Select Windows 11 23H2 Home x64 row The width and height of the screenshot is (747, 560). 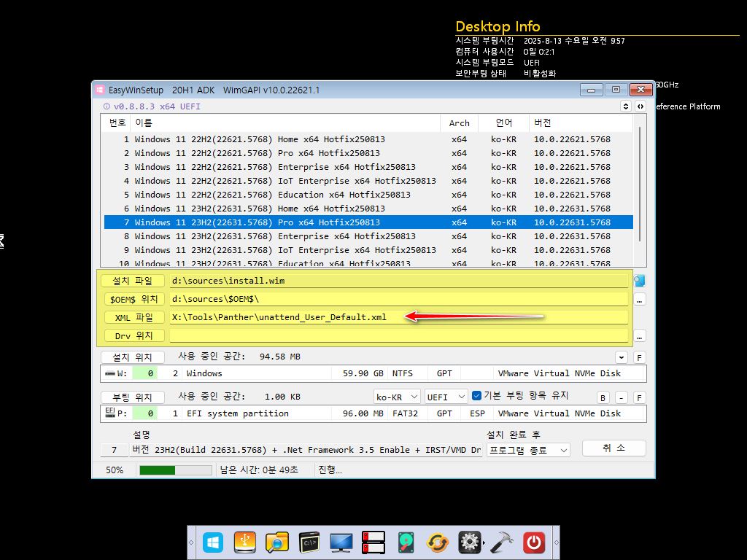point(368,209)
